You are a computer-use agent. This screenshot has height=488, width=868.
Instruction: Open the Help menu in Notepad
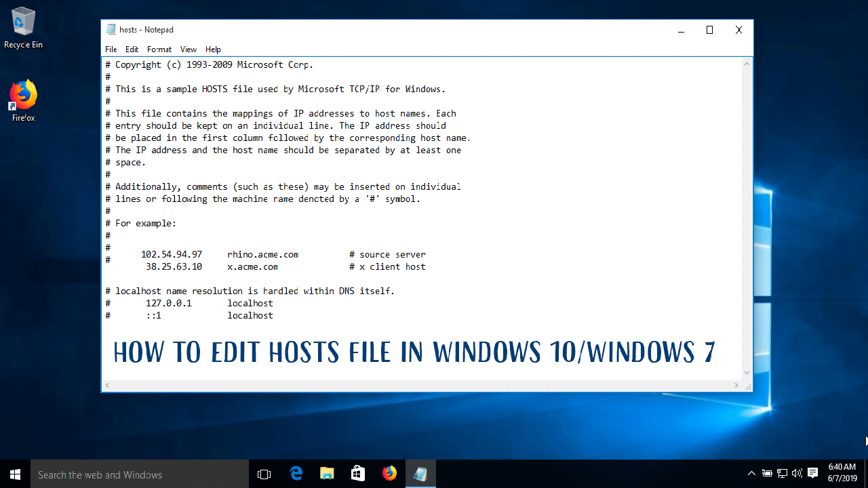pos(213,49)
